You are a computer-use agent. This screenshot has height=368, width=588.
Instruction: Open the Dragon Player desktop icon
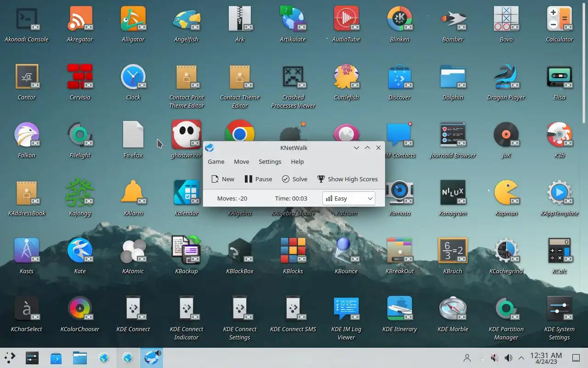pos(506,82)
